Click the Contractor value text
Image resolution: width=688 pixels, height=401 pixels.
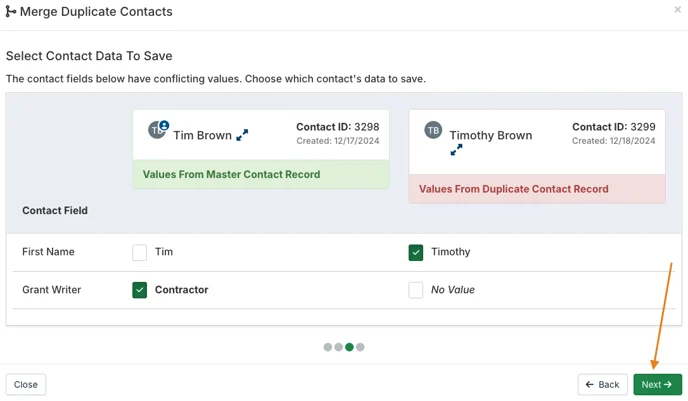click(x=182, y=290)
